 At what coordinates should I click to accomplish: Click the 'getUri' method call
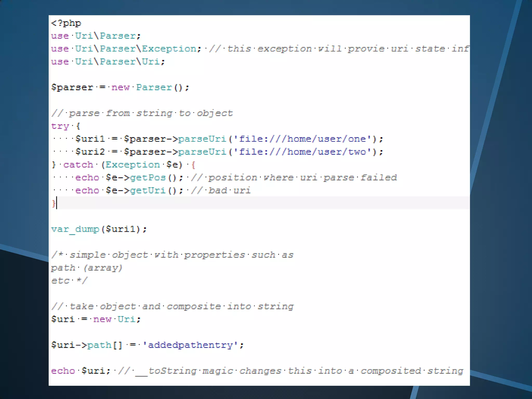[x=148, y=191]
